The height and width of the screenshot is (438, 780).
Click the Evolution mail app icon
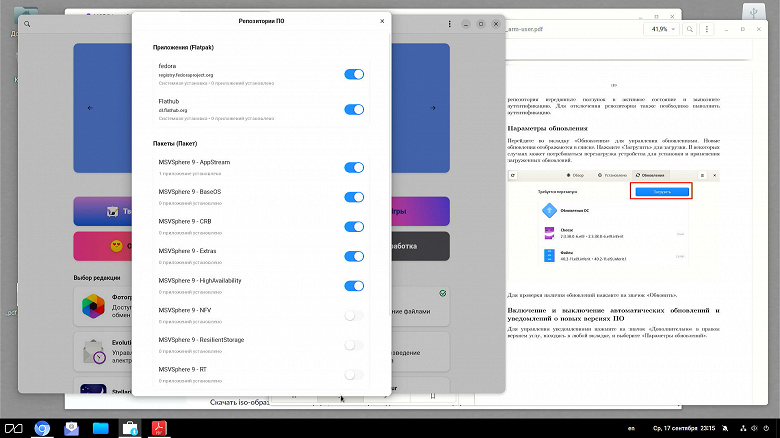click(x=94, y=351)
